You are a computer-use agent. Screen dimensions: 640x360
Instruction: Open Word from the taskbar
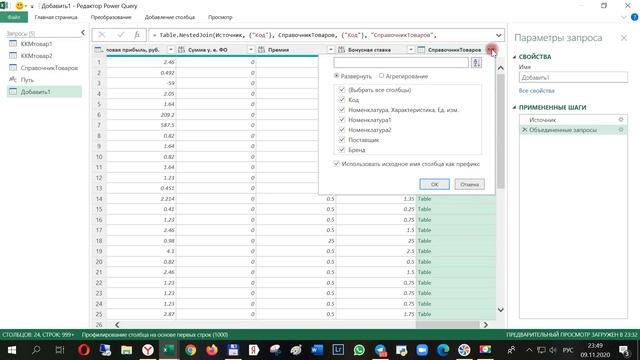[x=317, y=350]
